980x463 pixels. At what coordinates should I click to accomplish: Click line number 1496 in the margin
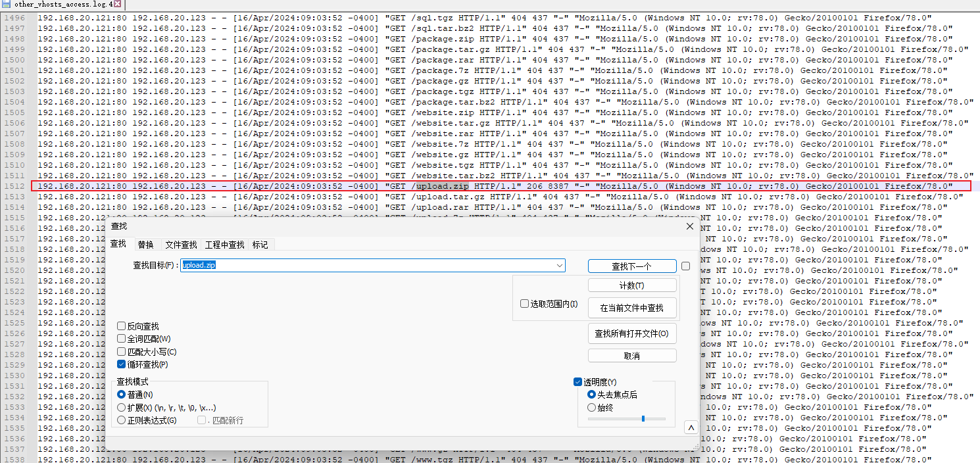pyautogui.click(x=14, y=18)
